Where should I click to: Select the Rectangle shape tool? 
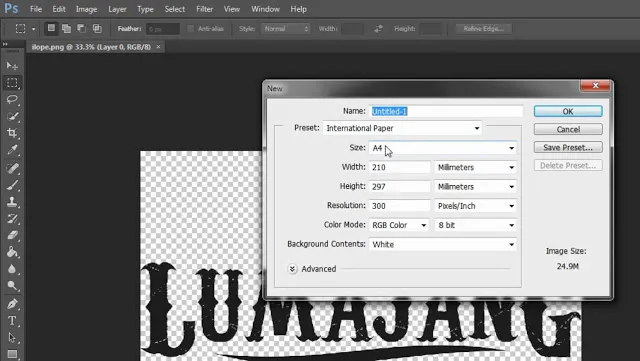point(12,354)
